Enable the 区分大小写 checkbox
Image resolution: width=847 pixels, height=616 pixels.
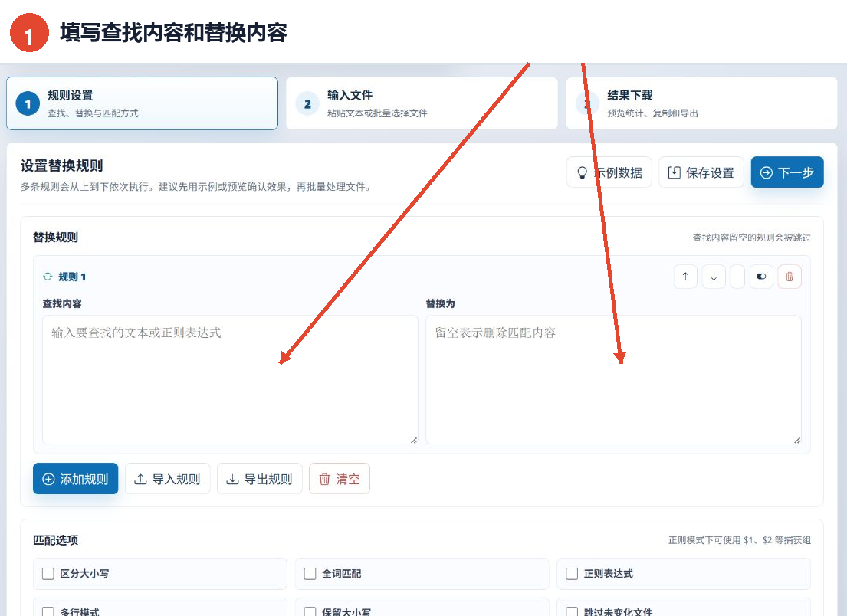[x=48, y=573]
